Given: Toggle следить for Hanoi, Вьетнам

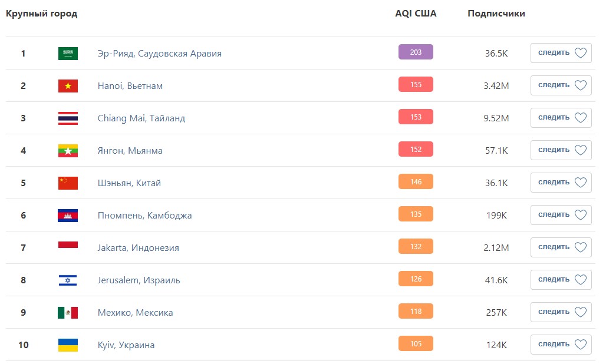Looking at the screenshot, I should click(x=561, y=85).
